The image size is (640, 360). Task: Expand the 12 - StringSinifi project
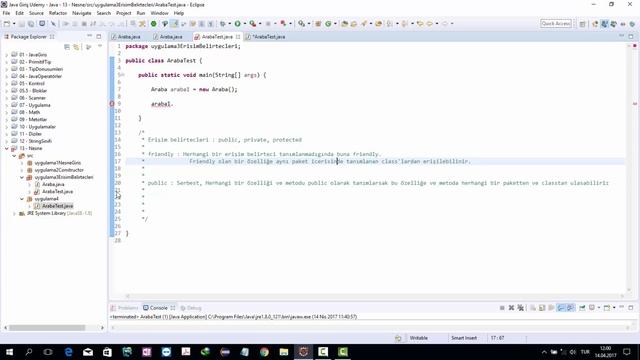pos(7,141)
